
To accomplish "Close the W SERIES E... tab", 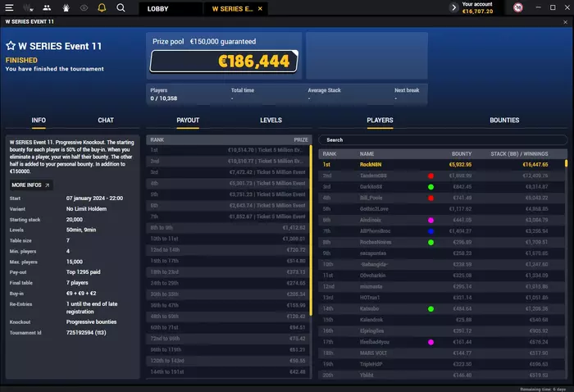I will (x=260, y=9).
